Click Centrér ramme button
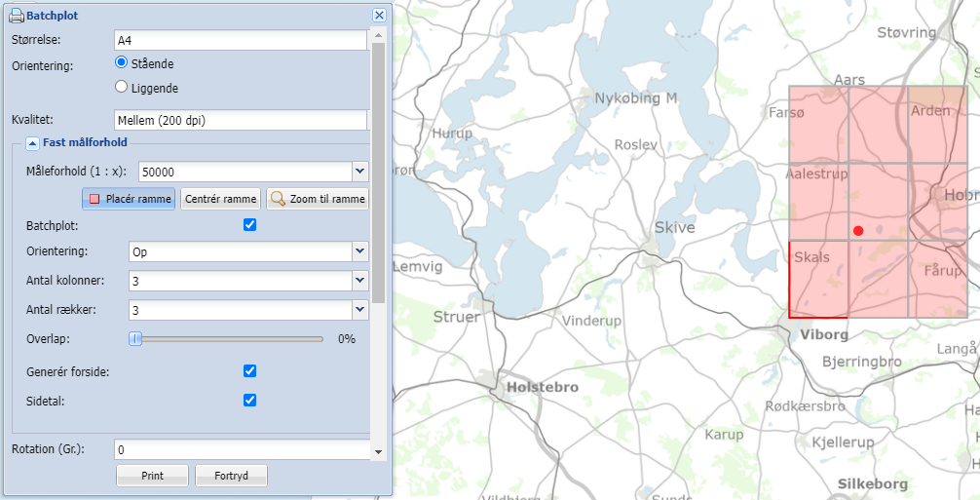This screenshot has height=500, width=980. [x=220, y=200]
